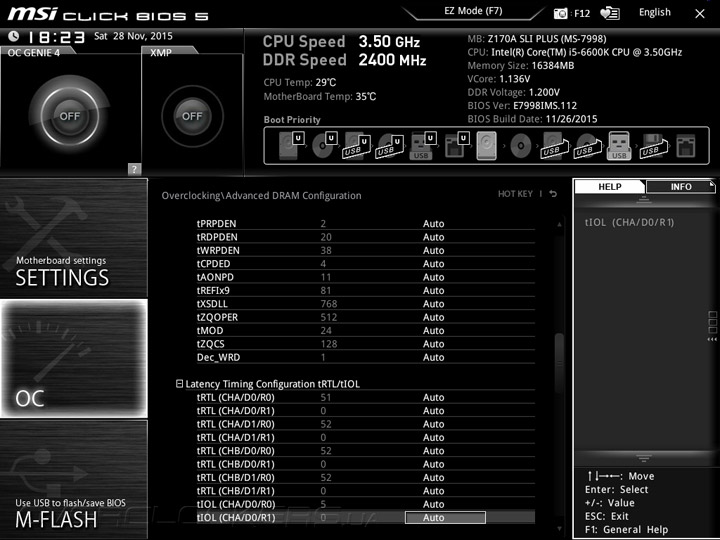720x540 pixels.
Task: Click the tXSDLL value 768
Action: (329, 304)
